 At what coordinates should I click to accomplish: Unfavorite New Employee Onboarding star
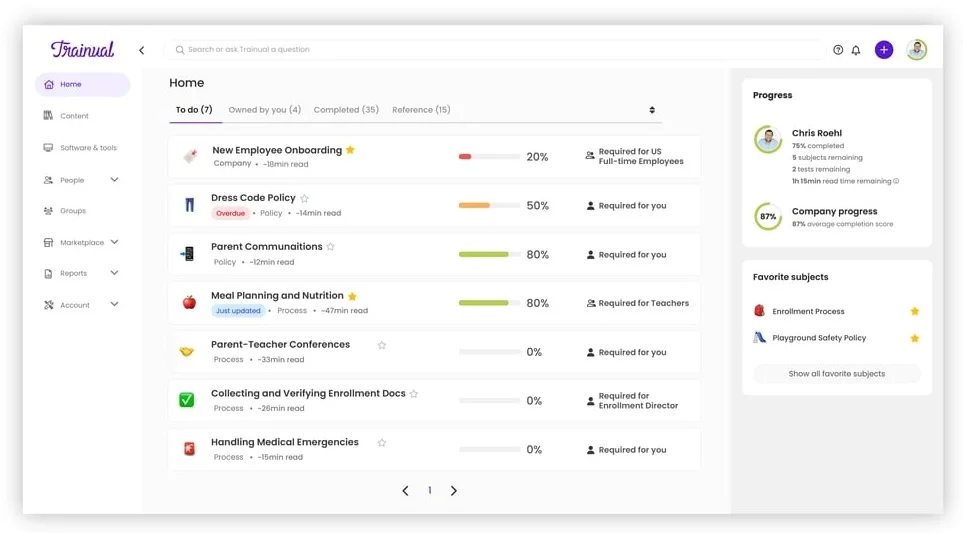tap(350, 150)
